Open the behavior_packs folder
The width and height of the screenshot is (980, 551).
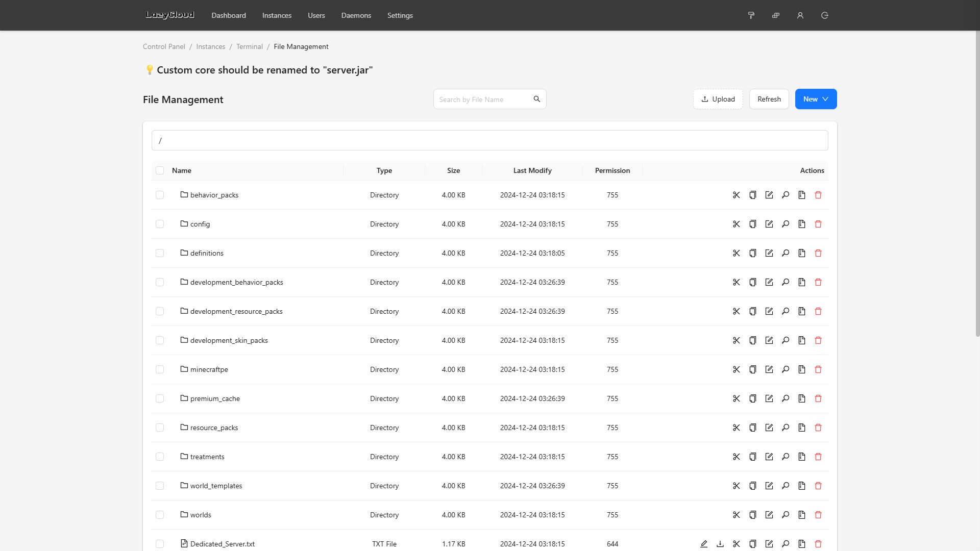tap(214, 195)
